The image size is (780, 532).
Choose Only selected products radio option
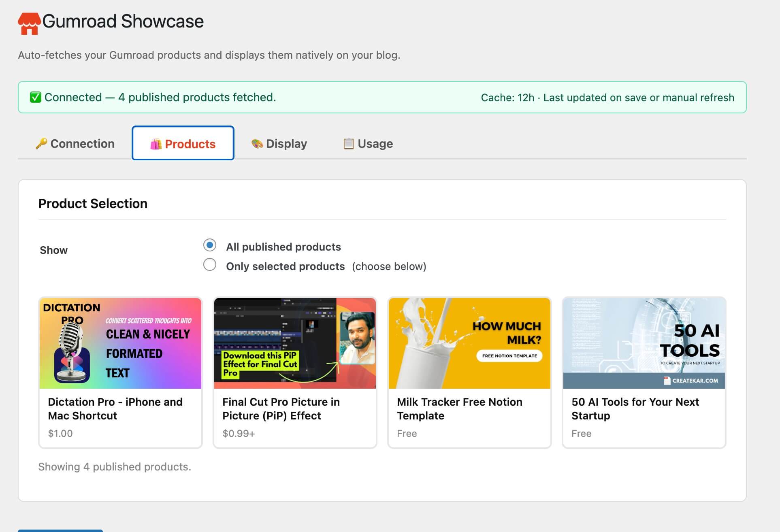coord(210,265)
